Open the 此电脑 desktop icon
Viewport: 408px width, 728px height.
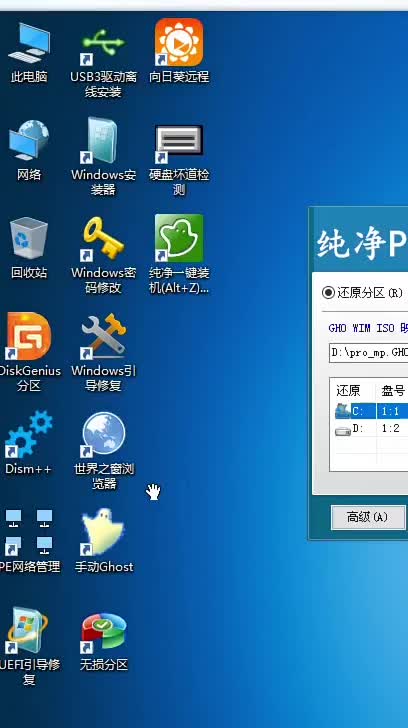point(29,52)
